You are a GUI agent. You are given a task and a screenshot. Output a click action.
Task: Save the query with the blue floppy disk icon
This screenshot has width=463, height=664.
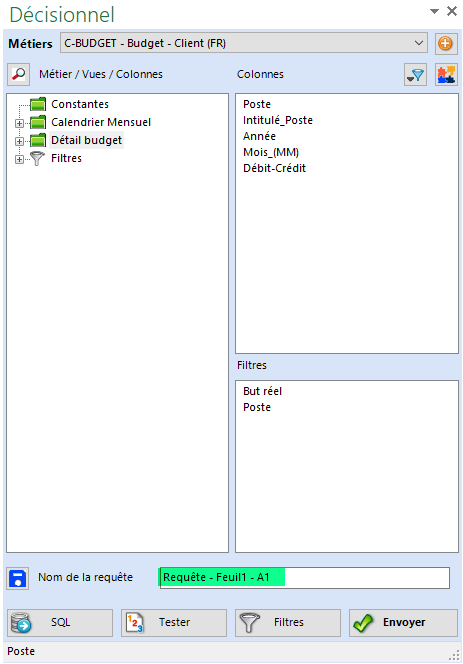pyautogui.click(x=18, y=578)
